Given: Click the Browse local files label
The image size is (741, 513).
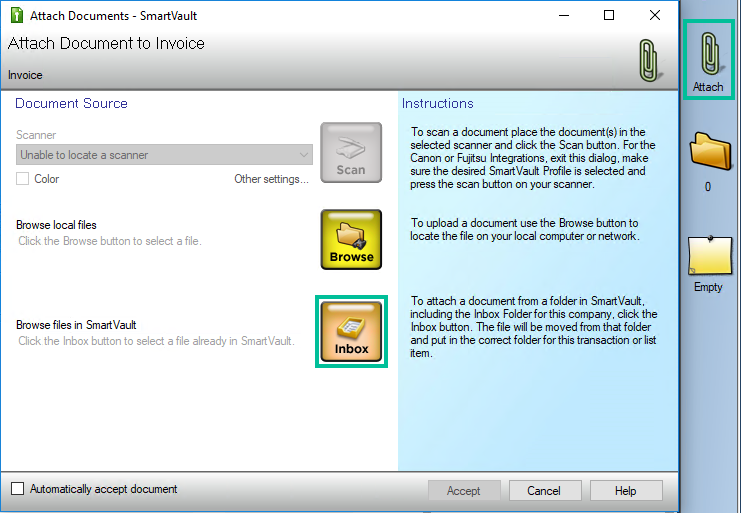Looking at the screenshot, I should 57,225.
